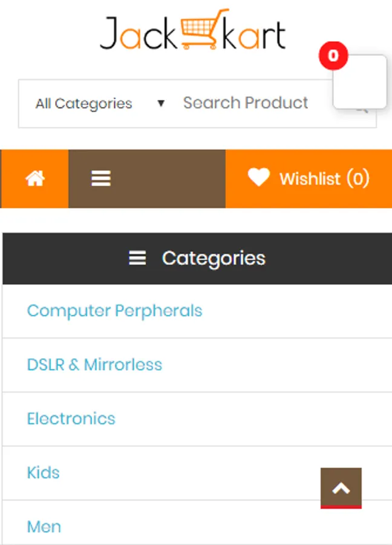Screen dimensions: 392x545
Task: Open the Kids category
Action: [44, 473]
